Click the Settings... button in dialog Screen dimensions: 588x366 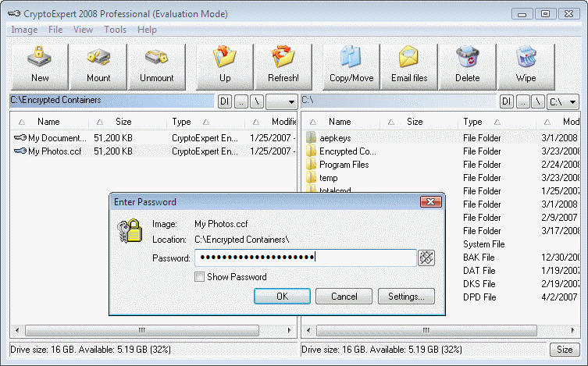point(405,297)
